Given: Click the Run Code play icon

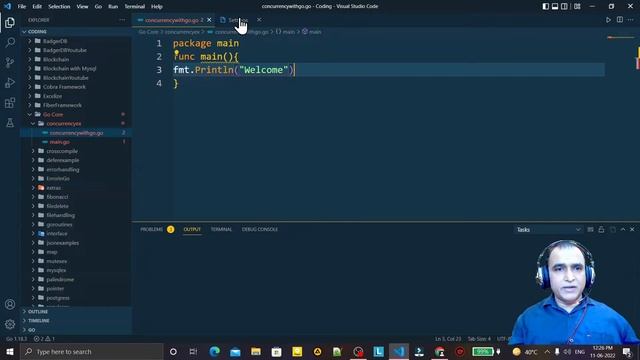Looking at the screenshot, I should [x=608, y=20].
